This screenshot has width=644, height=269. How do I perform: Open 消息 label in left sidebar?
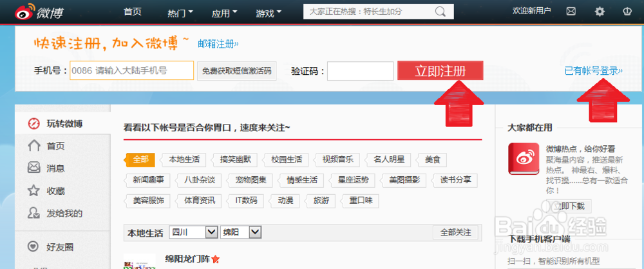coord(55,168)
